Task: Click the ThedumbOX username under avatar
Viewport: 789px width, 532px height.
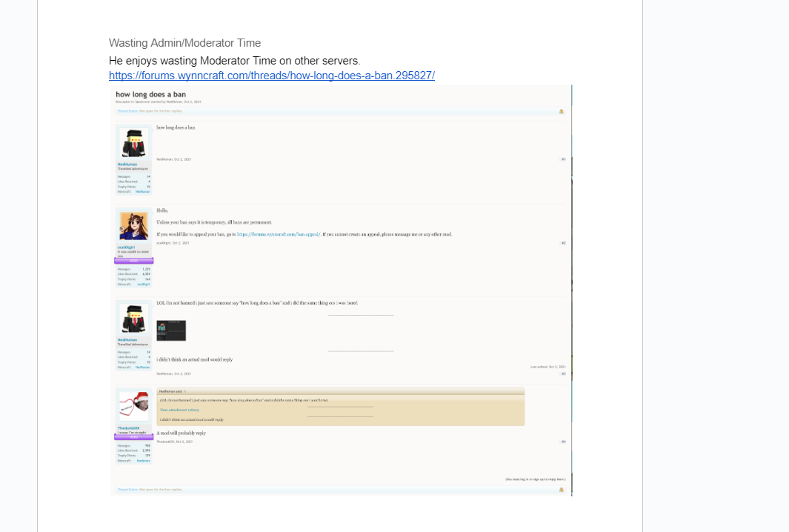Action: [127, 428]
